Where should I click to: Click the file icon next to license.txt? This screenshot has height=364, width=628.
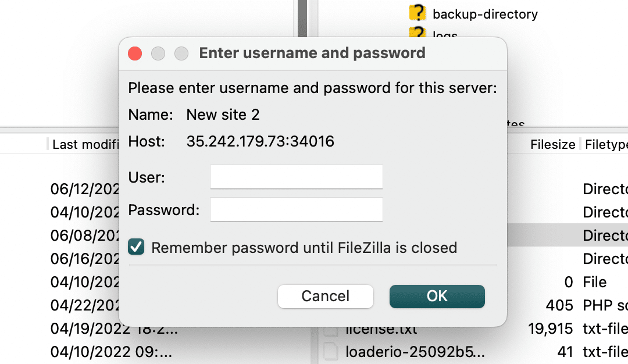tap(331, 329)
